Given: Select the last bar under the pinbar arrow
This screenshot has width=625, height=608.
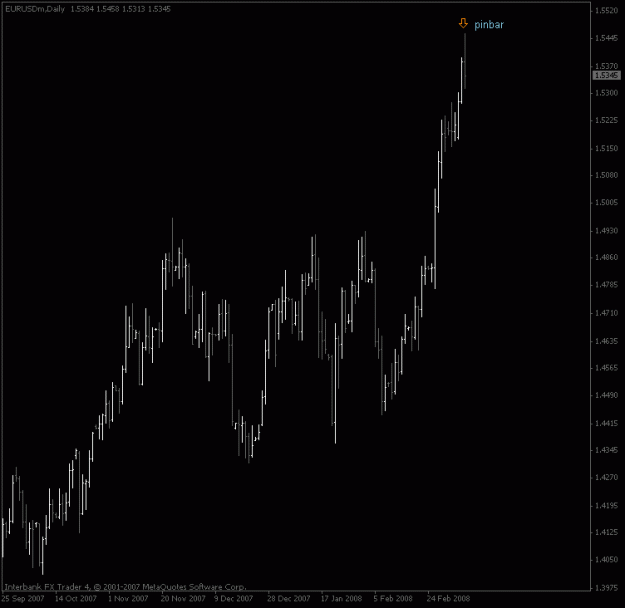Looking at the screenshot, I should click(x=465, y=61).
